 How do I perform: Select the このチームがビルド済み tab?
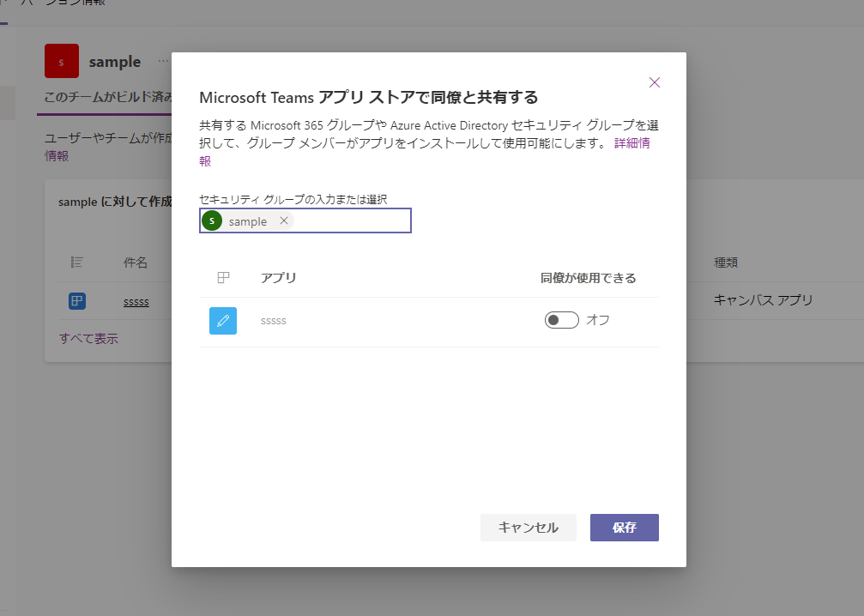click(x=108, y=97)
